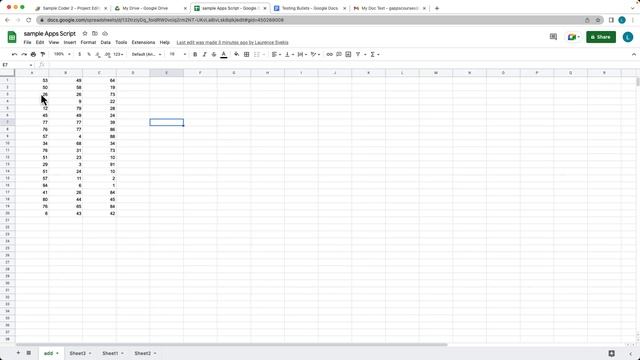
Task: Open text wrapping dropdown
Action: (x=302, y=54)
